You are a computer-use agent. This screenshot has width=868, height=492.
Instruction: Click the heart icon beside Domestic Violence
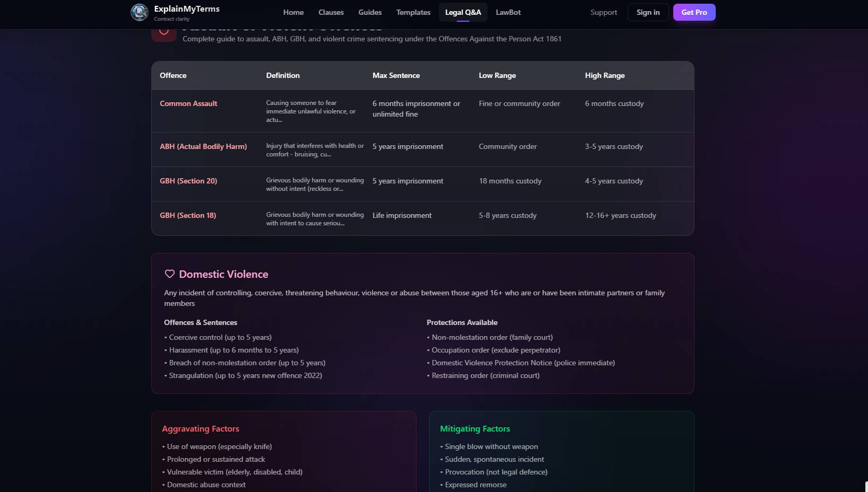(169, 274)
